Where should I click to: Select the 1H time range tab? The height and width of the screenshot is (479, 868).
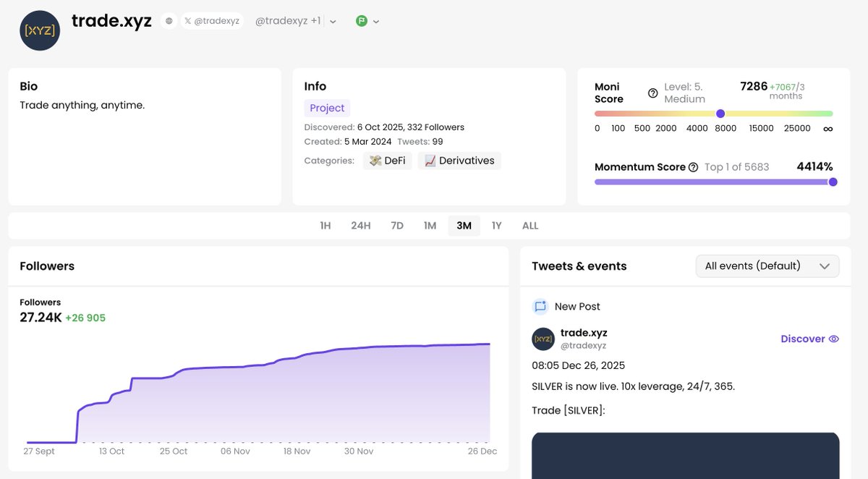point(325,226)
